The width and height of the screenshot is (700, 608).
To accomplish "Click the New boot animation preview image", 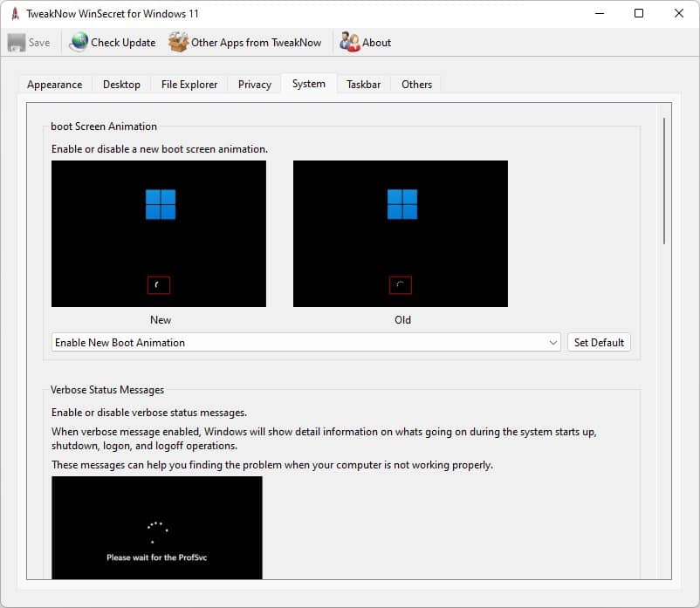I will click(159, 234).
